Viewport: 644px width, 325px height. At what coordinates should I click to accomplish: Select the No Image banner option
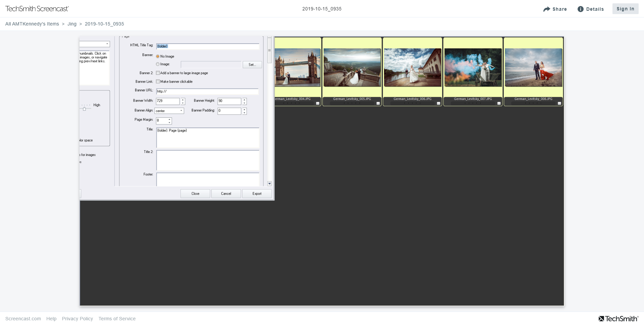(158, 56)
